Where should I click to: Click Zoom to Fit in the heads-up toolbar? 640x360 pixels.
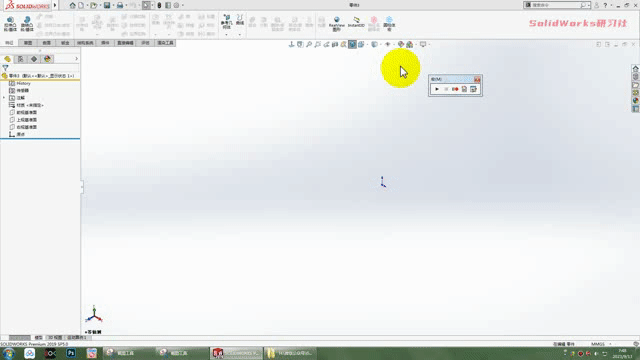(x=309, y=44)
